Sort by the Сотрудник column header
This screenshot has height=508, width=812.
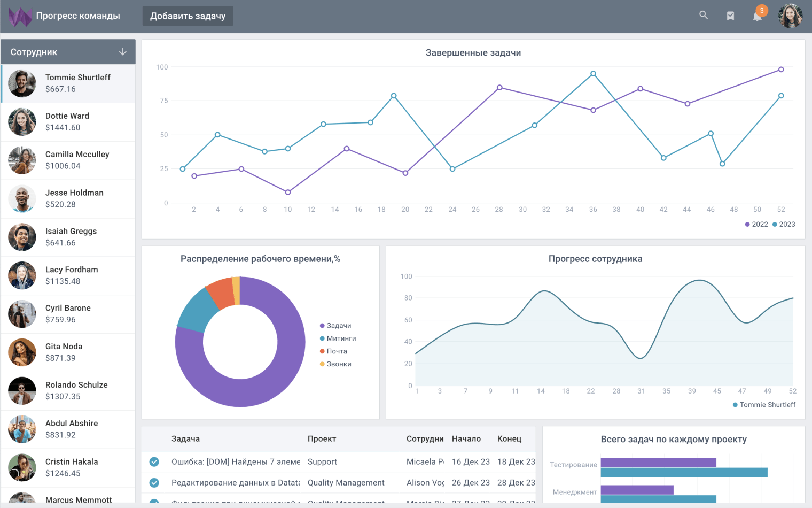(x=425, y=439)
